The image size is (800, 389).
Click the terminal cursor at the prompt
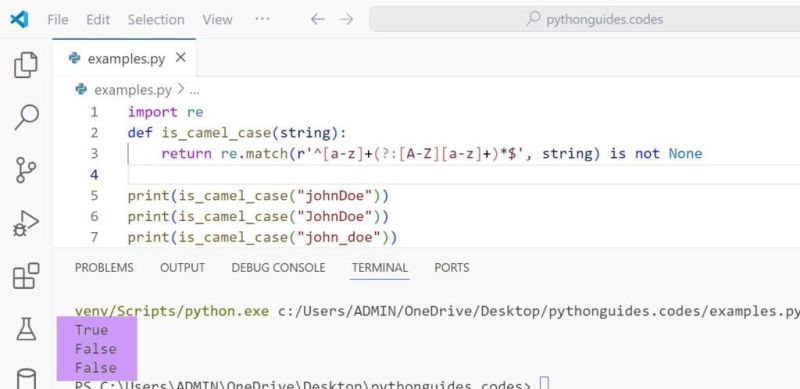click(544, 384)
